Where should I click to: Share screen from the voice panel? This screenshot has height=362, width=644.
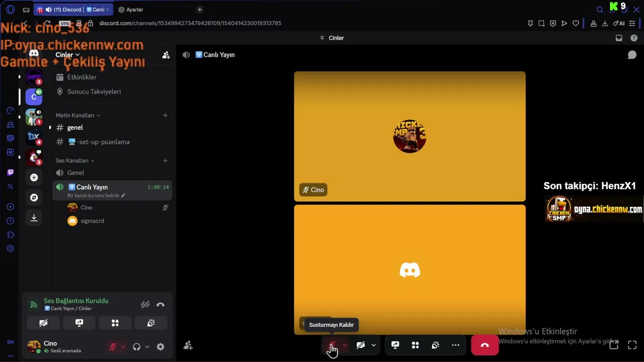[79, 323]
